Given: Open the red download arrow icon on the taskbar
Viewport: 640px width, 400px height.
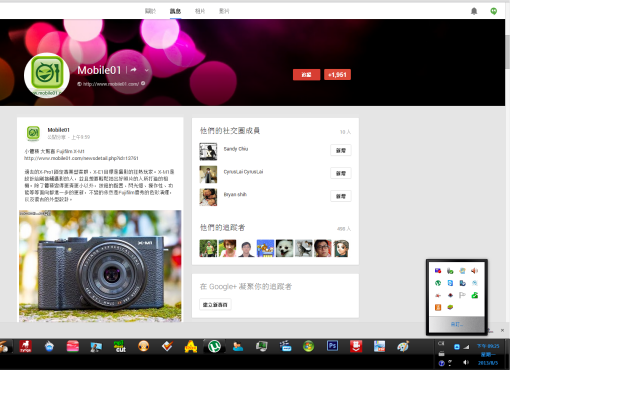Looking at the screenshot, I should (356, 347).
